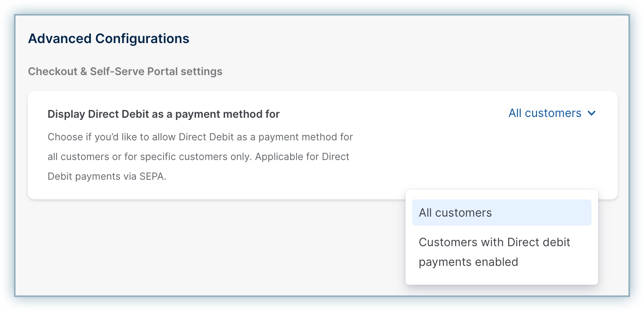Viewport: 644px width, 311px height.
Task: Open the All customers dropdown selector
Action: pos(551,113)
